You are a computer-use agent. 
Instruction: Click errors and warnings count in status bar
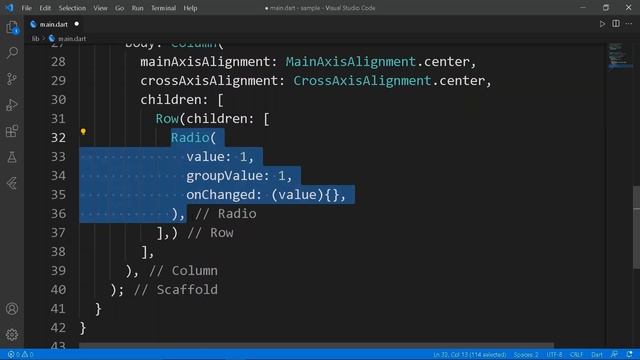click(x=20, y=354)
